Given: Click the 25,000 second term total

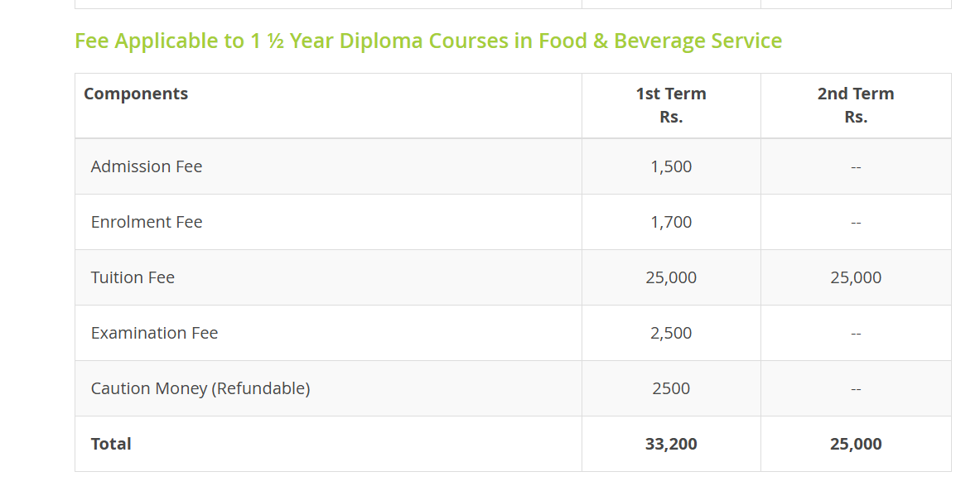Looking at the screenshot, I should [x=856, y=444].
